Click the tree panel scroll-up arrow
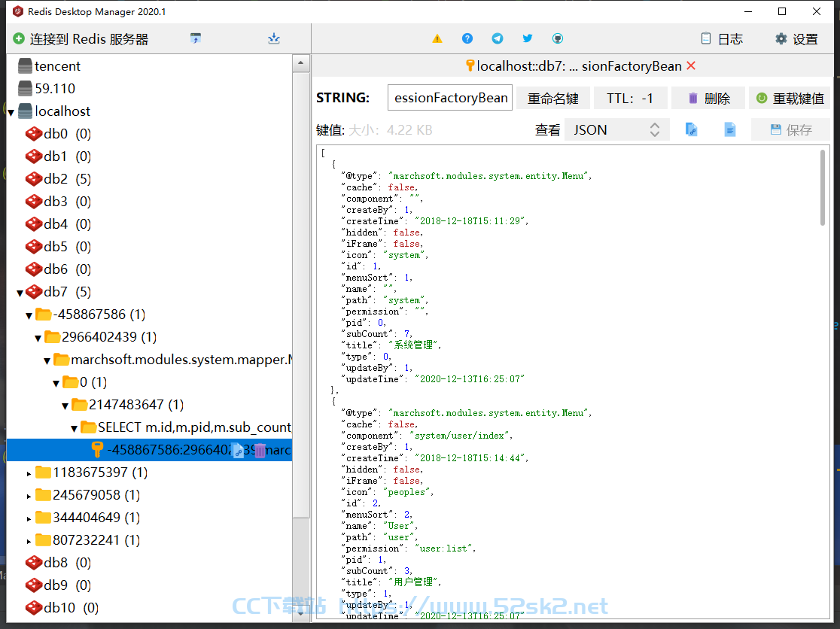The height and width of the screenshot is (629, 840). [x=300, y=63]
